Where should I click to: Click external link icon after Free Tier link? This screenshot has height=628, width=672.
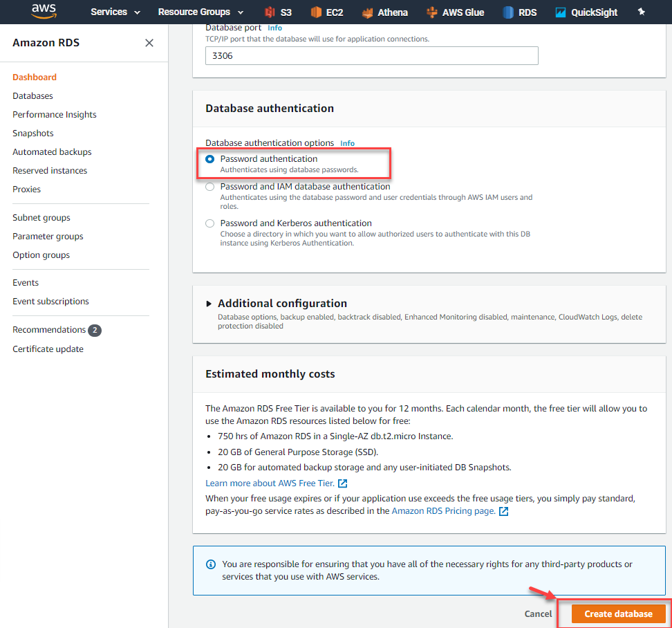coord(342,483)
